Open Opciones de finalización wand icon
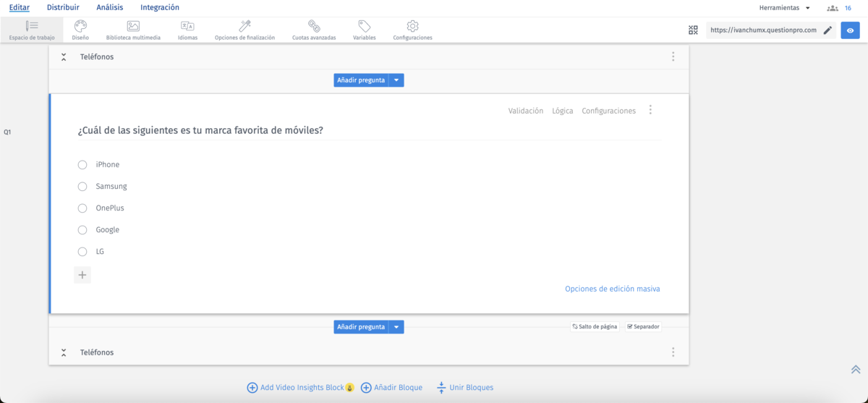Image resolution: width=868 pixels, height=403 pixels. point(244,26)
